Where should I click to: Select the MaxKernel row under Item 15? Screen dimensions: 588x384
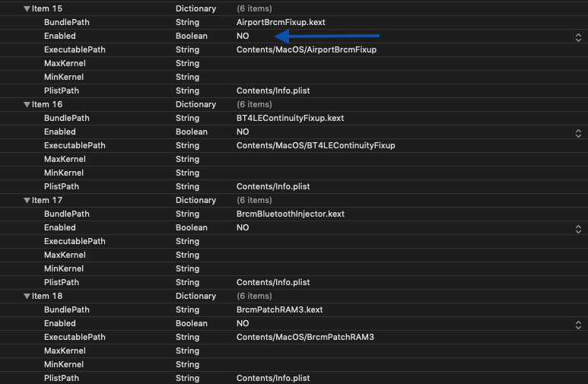65,63
